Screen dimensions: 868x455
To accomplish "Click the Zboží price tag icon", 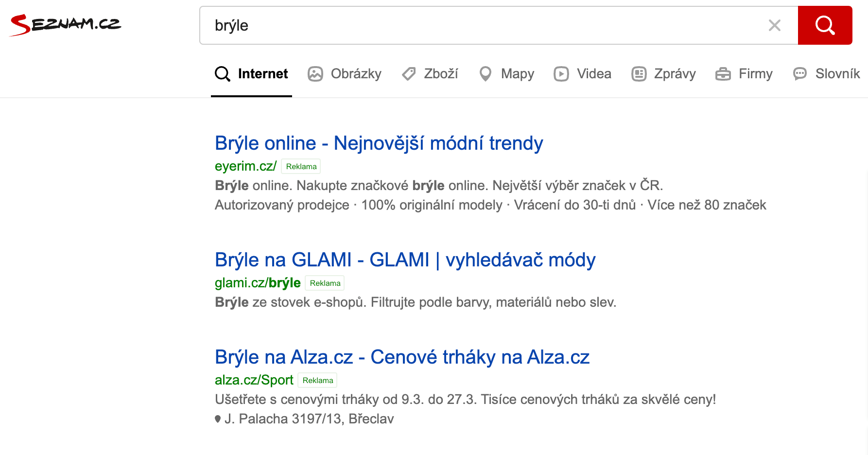I will [x=409, y=74].
